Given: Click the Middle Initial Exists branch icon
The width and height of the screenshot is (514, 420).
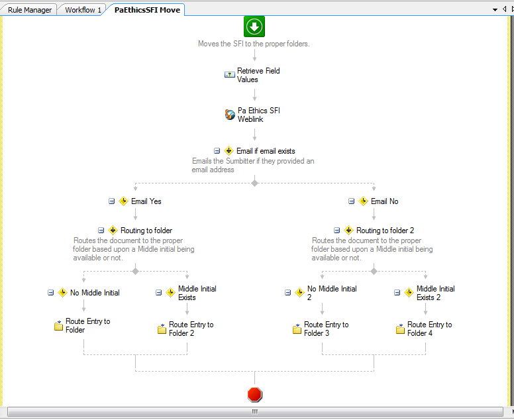Looking at the screenshot, I should coord(170,292).
